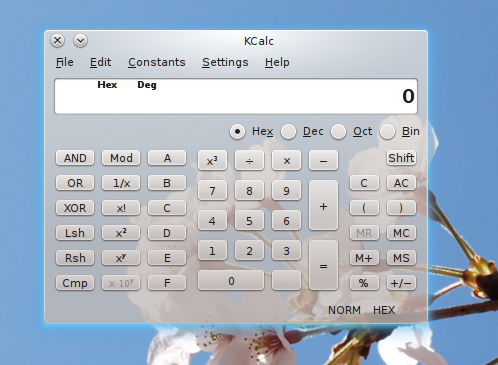The height and width of the screenshot is (365, 498).
Task: Close the KCalc window
Action: tap(58, 41)
